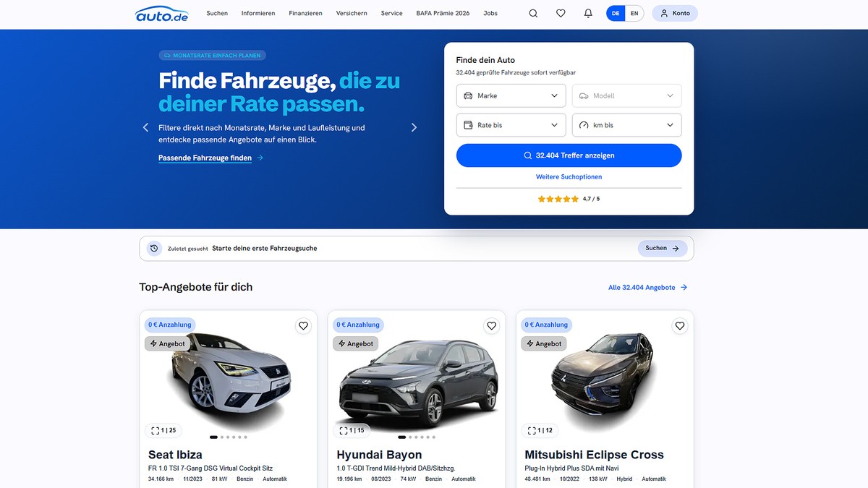Follow Passende Fahrzeuge finden link
This screenshot has height=488, width=868.
click(210, 158)
